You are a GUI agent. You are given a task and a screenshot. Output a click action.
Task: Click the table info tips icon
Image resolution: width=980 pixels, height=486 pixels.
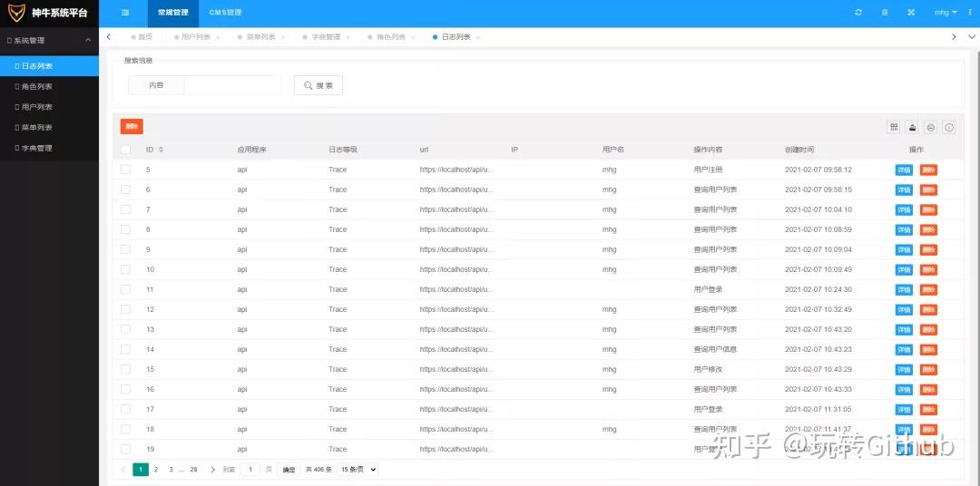click(949, 128)
